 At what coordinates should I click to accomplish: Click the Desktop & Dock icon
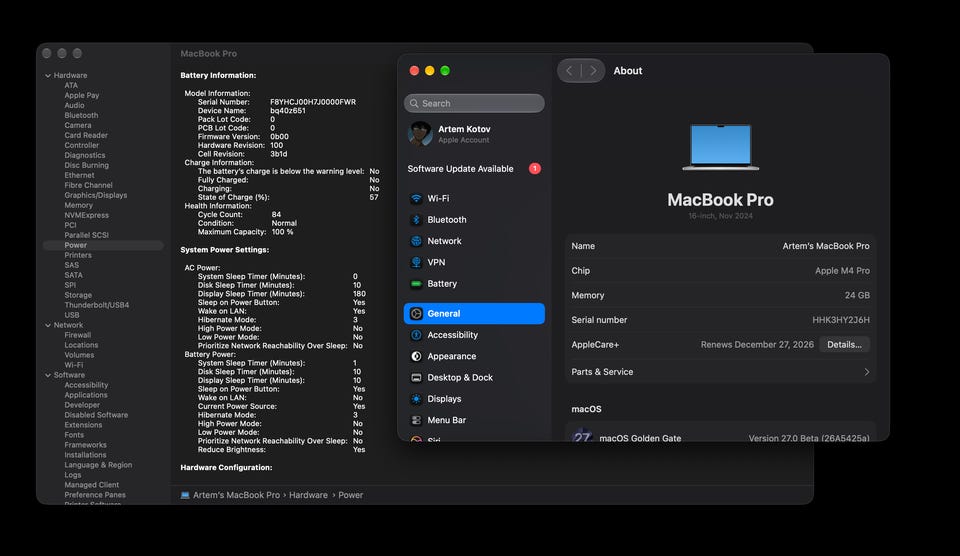(x=416, y=378)
